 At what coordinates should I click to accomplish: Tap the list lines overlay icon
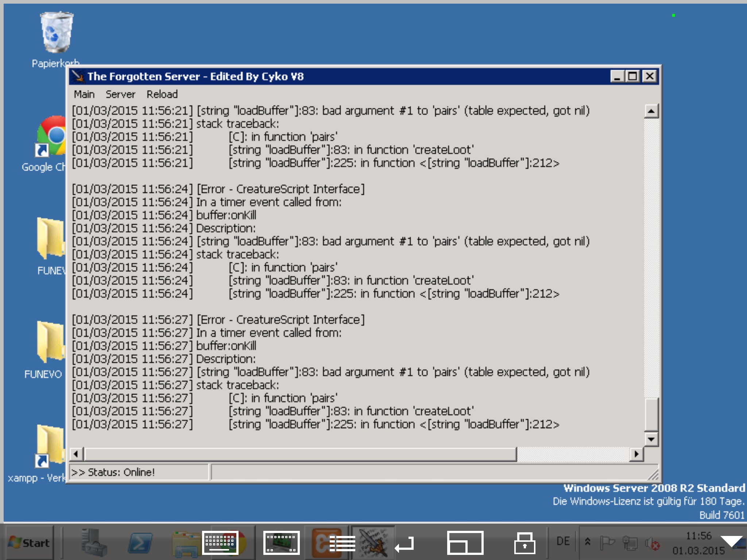342,544
